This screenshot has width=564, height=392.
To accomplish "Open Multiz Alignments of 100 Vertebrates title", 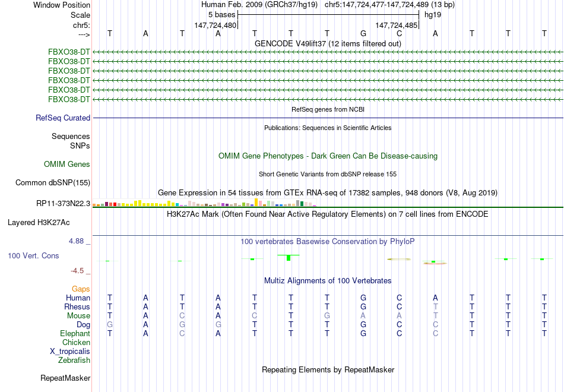I will pyautogui.click(x=328, y=281).
